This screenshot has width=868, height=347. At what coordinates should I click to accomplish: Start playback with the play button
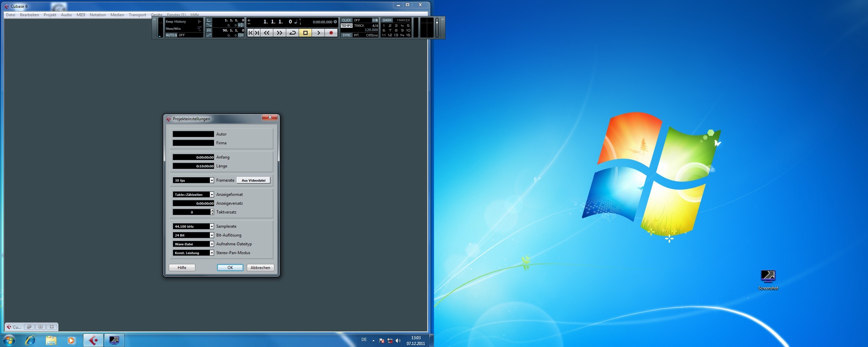pyautogui.click(x=318, y=33)
